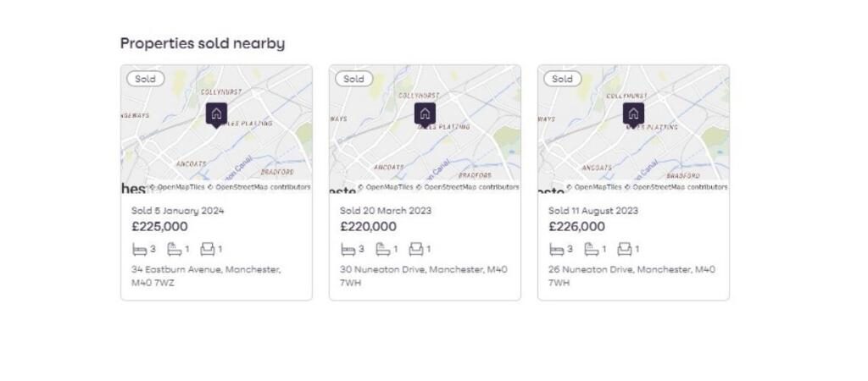The width and height of the screenshot is (868, 381).
Task: Select the £220,000 sold price text
Action: [x=368, y=227]
